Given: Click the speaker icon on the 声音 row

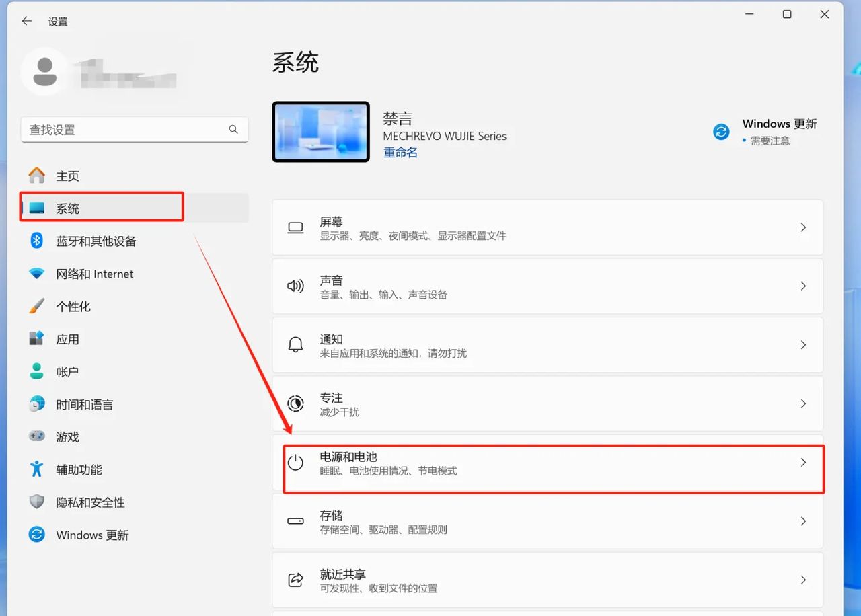Looking at the screenshot, I should (x=295, y=286).
